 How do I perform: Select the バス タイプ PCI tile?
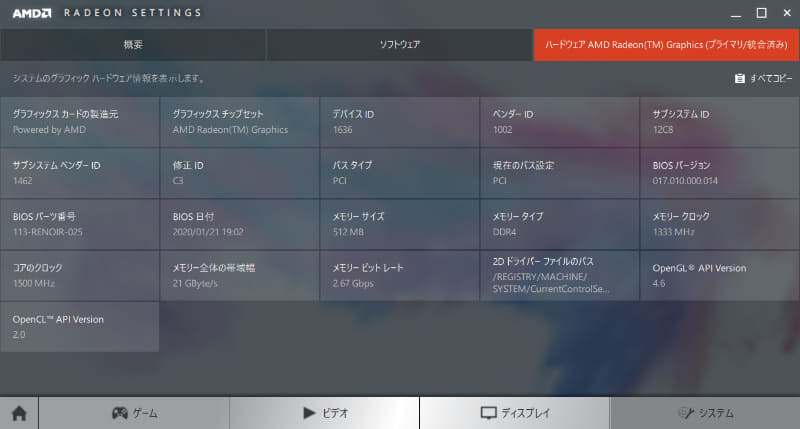(x=399, y=173)
